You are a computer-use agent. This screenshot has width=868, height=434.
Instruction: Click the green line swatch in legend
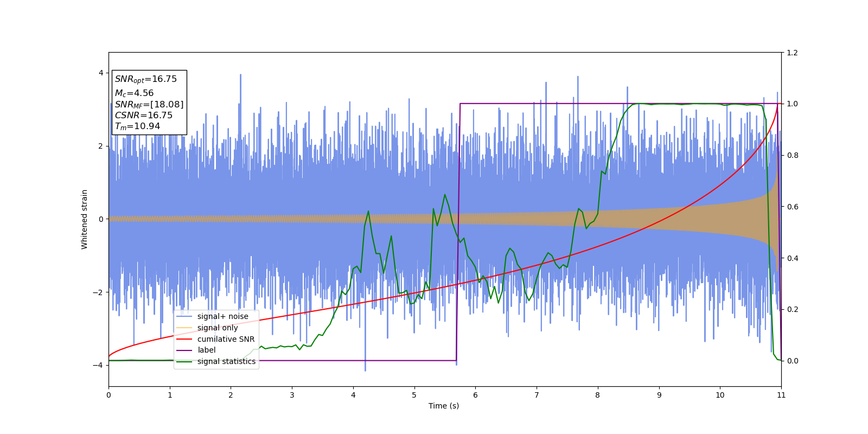(184, 361)
